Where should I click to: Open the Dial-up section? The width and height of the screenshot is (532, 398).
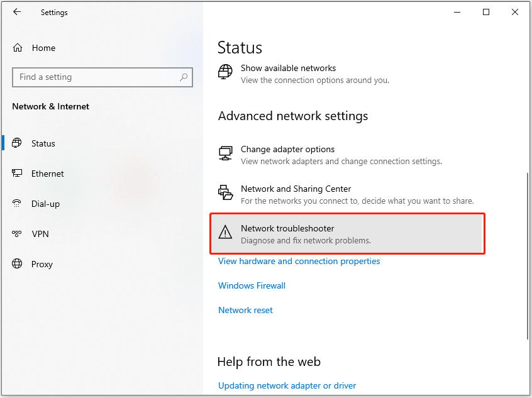click(x=102, y=204)
